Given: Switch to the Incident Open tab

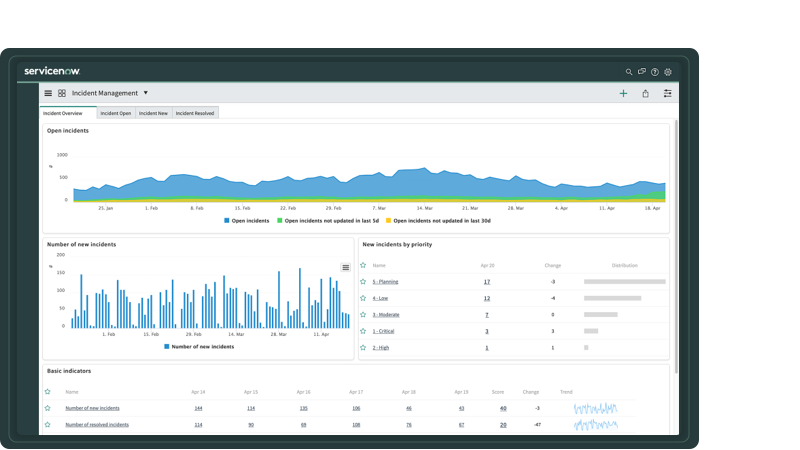Looking at the screenshot, I should [x=116, y=113].
